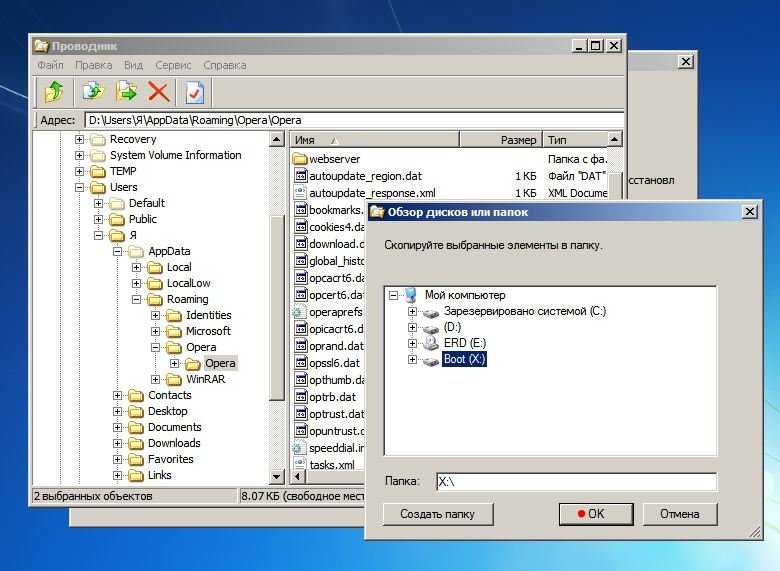Click the optrust.dat file name
Screen dimensions: 780x571
tap(336, 414)
